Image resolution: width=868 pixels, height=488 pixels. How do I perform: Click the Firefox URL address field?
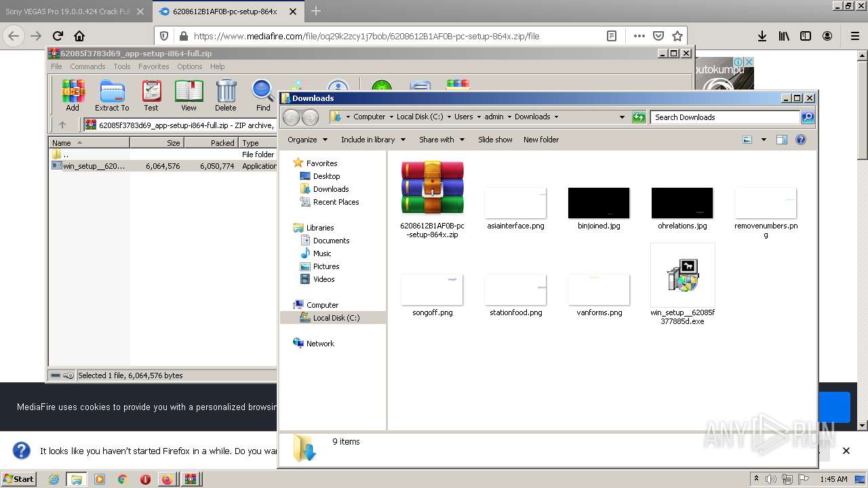coord(395,37)
